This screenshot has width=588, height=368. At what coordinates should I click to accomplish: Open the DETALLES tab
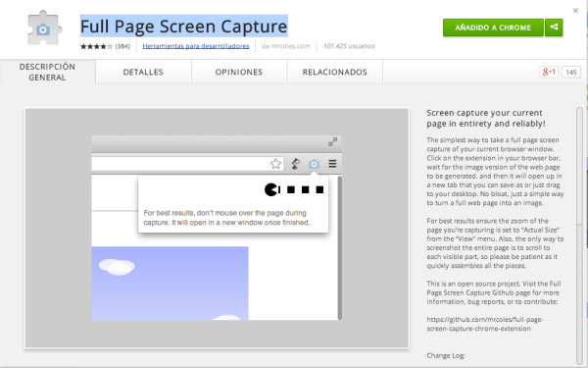point(143,72)
